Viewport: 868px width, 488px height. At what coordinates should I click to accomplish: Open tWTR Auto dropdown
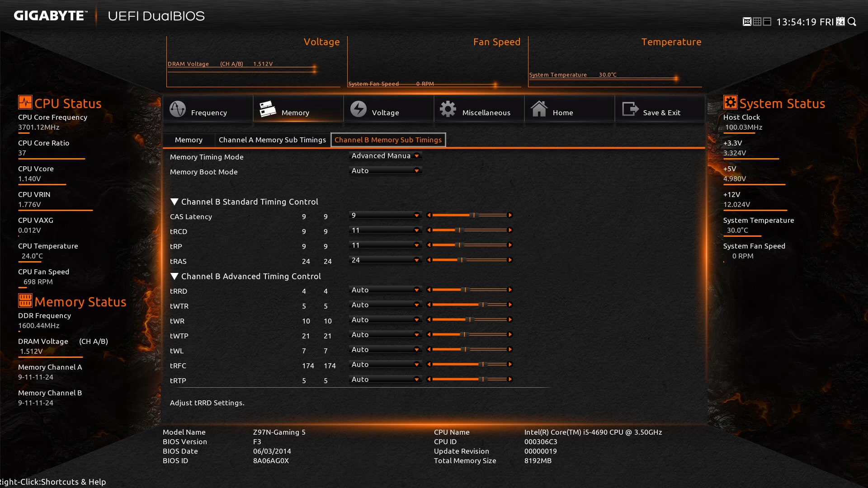coord(385,305)
